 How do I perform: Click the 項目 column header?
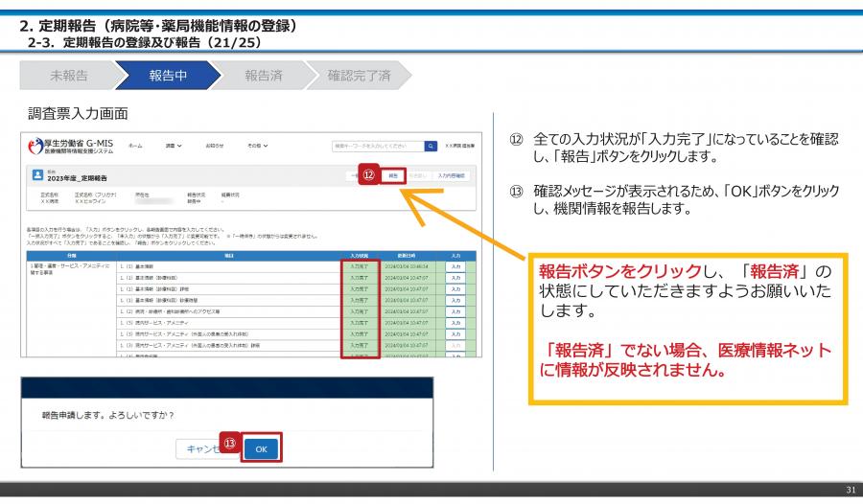(229, 256)
